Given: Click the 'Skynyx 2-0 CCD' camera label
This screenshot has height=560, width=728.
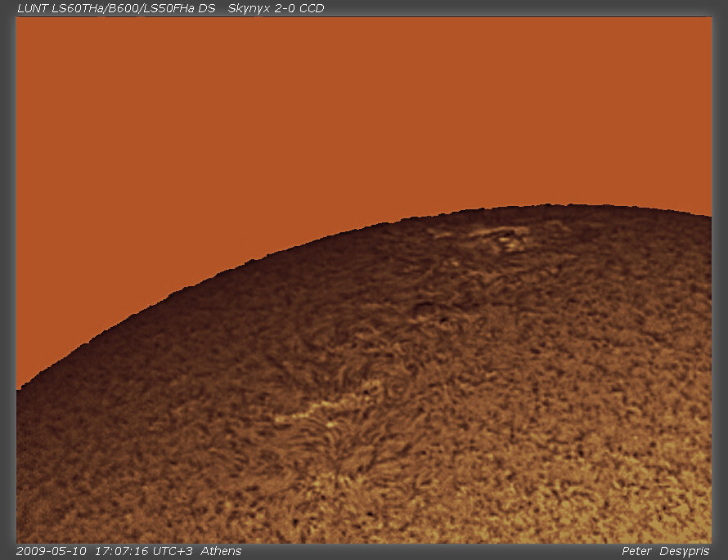Looking at the screenshot, I should coord(276,8).
